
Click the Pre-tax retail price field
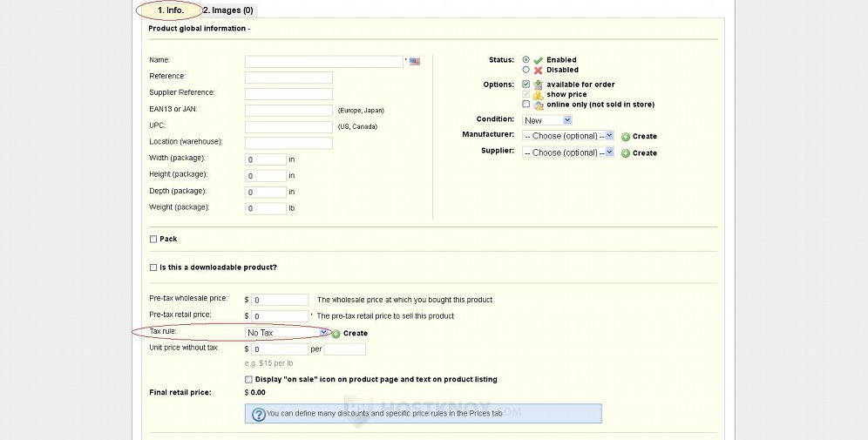tap(280, 316)
